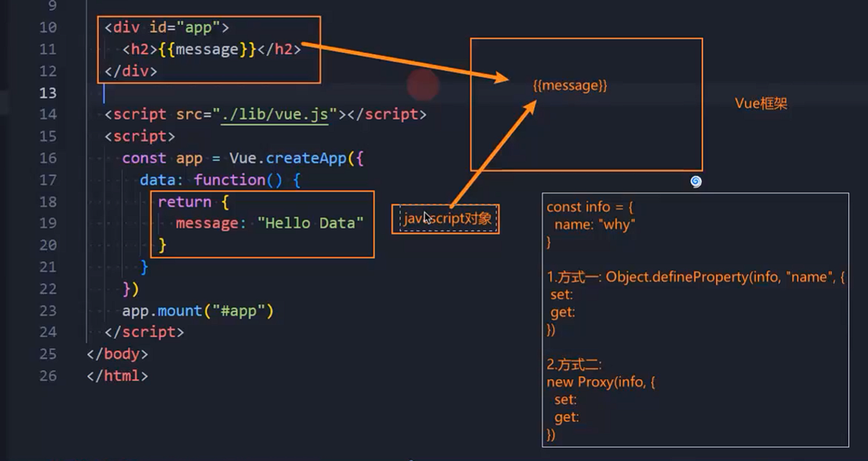Click the '2.方式二:' heading in the note
868x461 pixels.
[574, 365]
